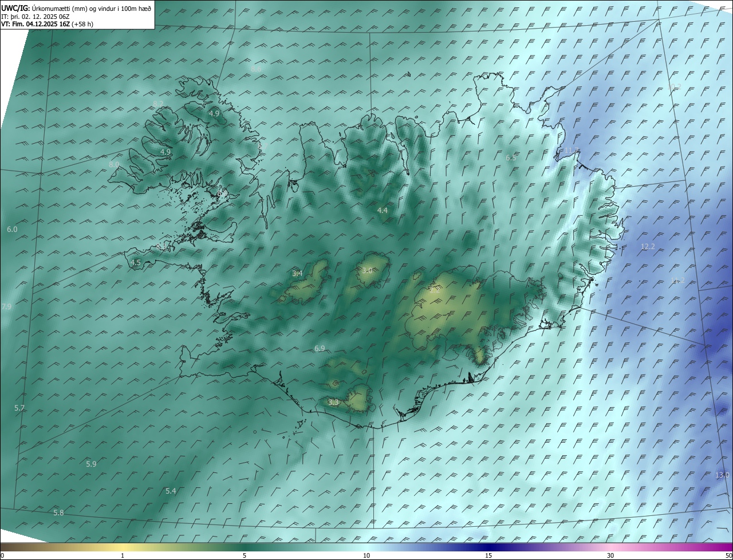Click the colorbar tick label 50
This screenshot has width=733, height=560.
[728, 556]
